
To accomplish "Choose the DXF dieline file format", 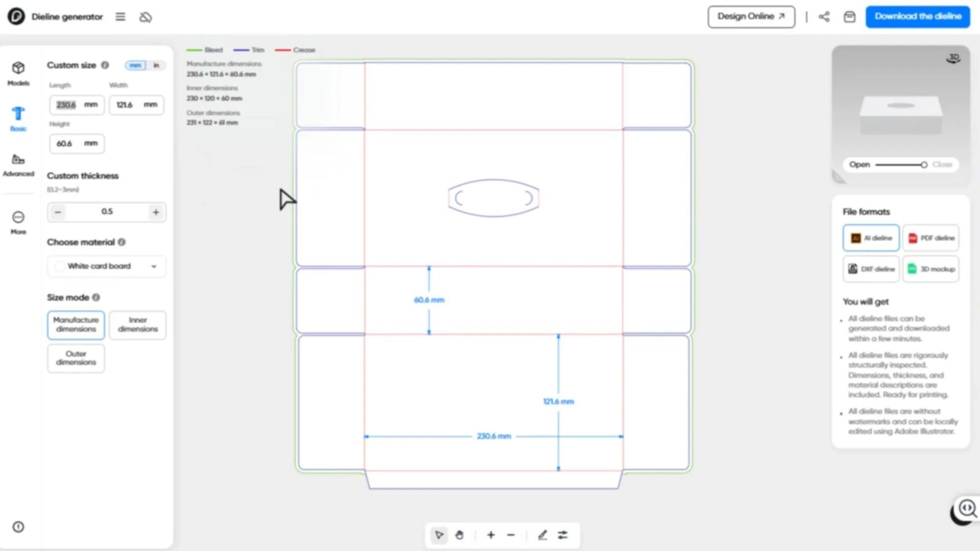I will 871,269.
